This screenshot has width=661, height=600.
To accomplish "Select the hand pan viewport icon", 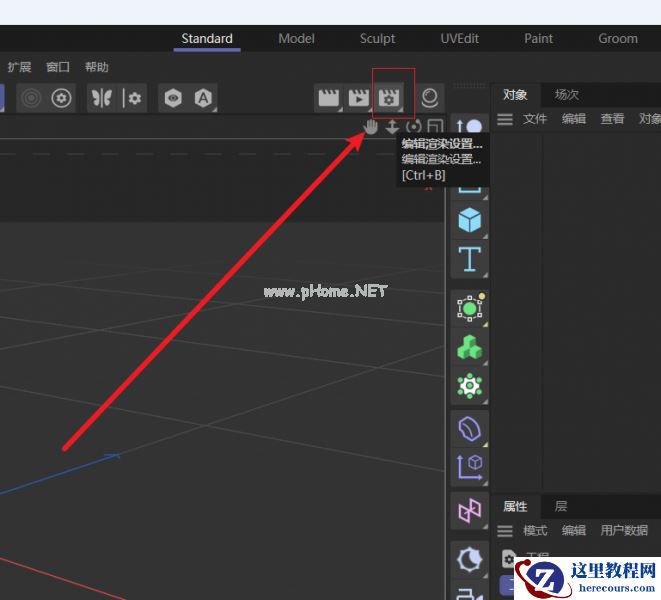I will point(371,127).
